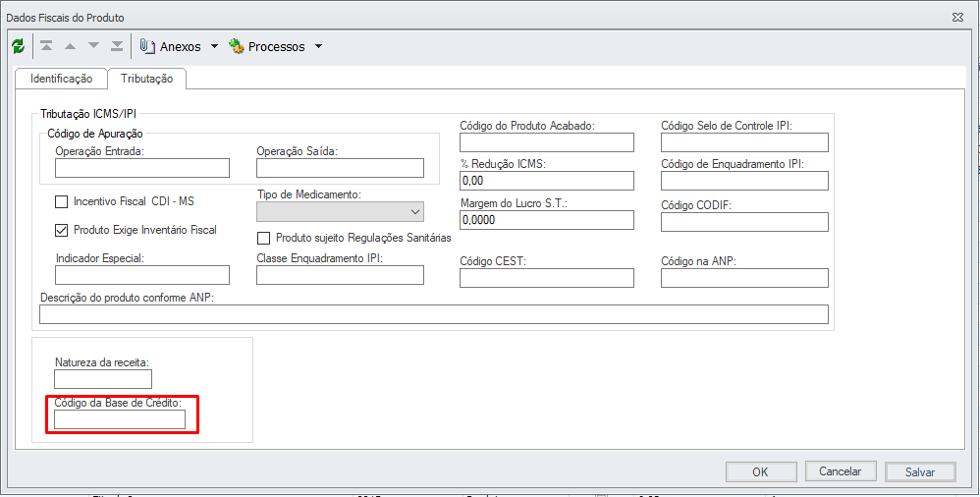
Task: Click the Salvar button
Action: [920, 472]
